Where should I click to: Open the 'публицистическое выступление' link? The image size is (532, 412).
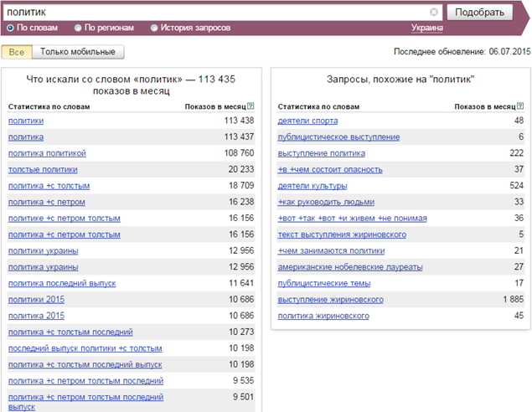[338, 137]
